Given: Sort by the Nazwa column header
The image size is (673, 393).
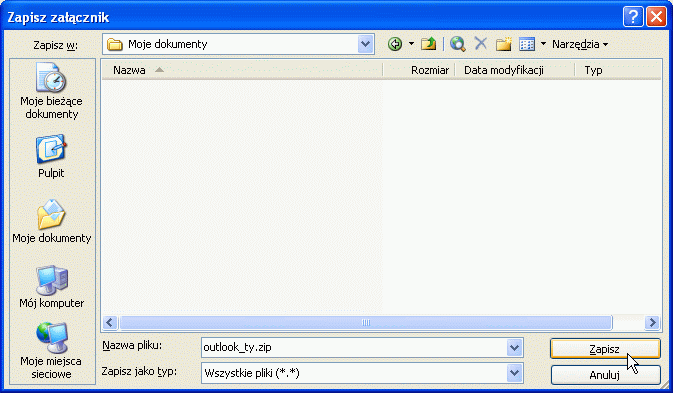Looking at the screenshot, I should point(242,70).
